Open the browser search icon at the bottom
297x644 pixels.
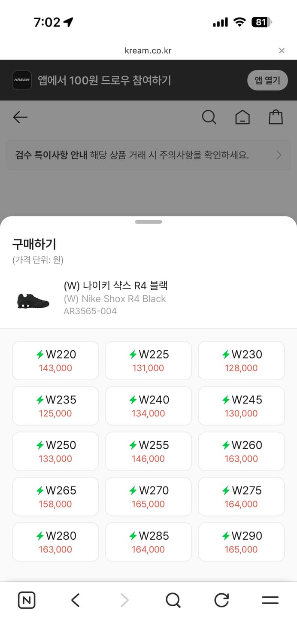click(x=173, y=600)
